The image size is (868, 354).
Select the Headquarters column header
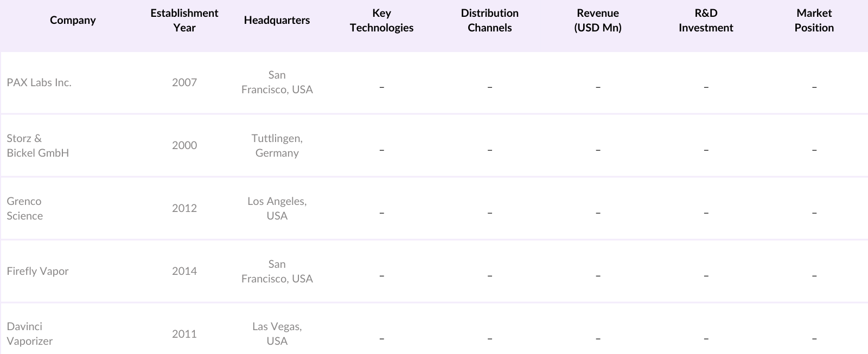coord(277,21)
